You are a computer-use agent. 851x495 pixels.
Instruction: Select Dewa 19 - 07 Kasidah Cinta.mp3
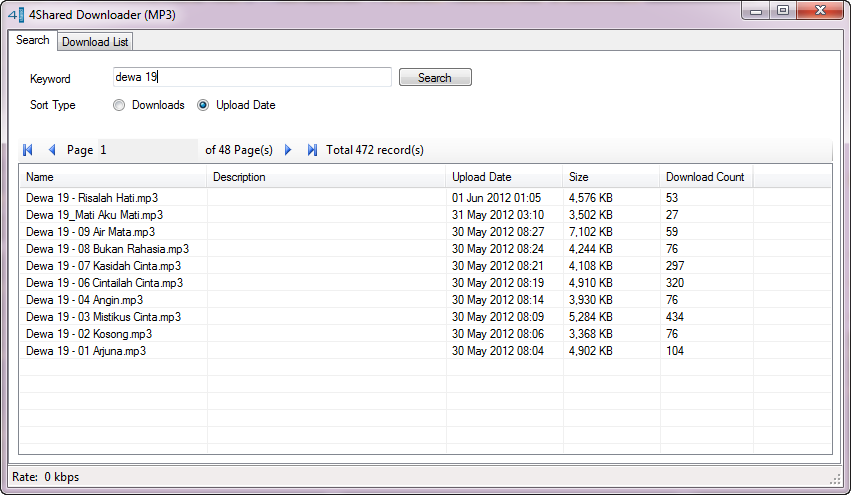point(104,266)
